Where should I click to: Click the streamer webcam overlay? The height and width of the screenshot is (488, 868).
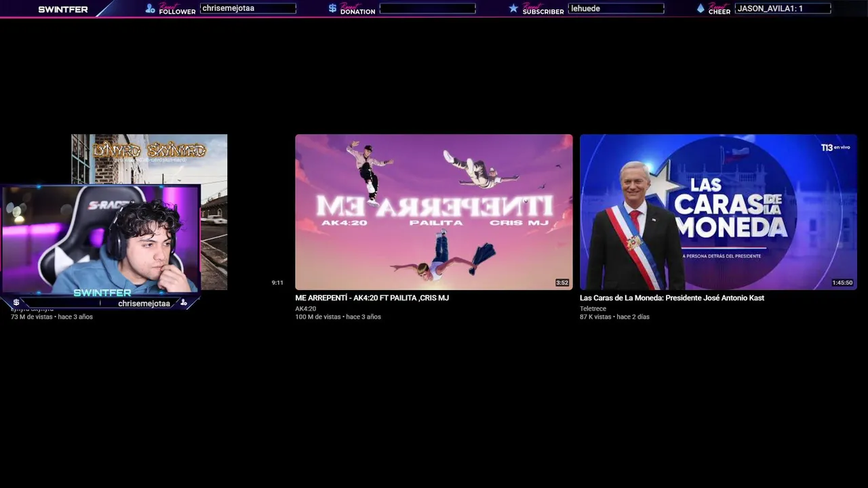point(100,239)
